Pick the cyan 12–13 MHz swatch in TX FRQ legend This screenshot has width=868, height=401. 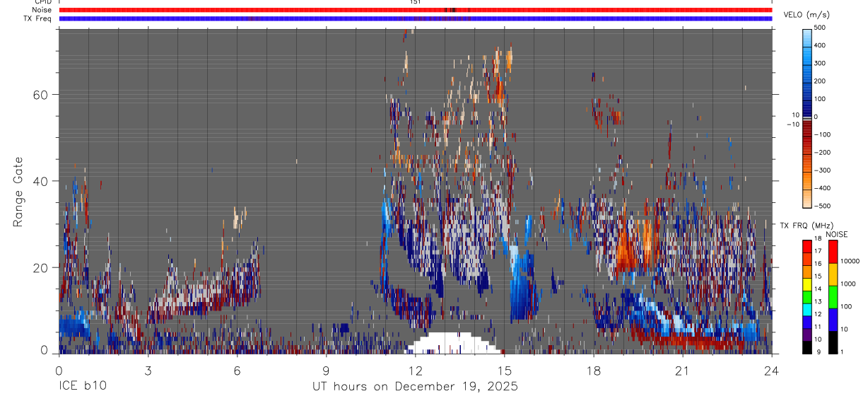tap(807, 308)
